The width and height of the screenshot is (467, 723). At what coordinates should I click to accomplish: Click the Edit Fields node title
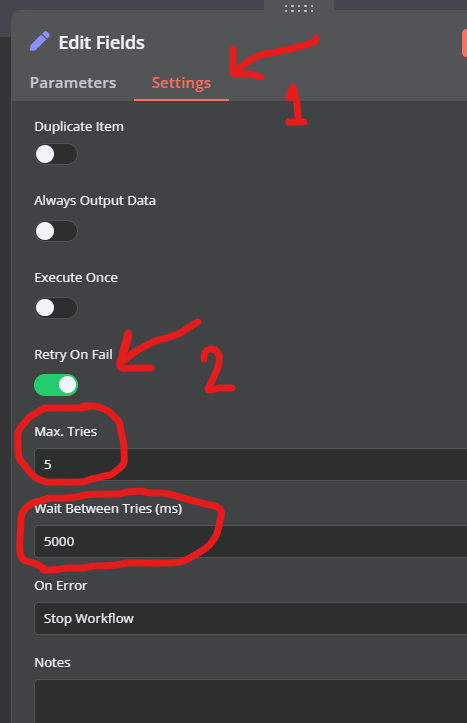[x=101, y=42]
